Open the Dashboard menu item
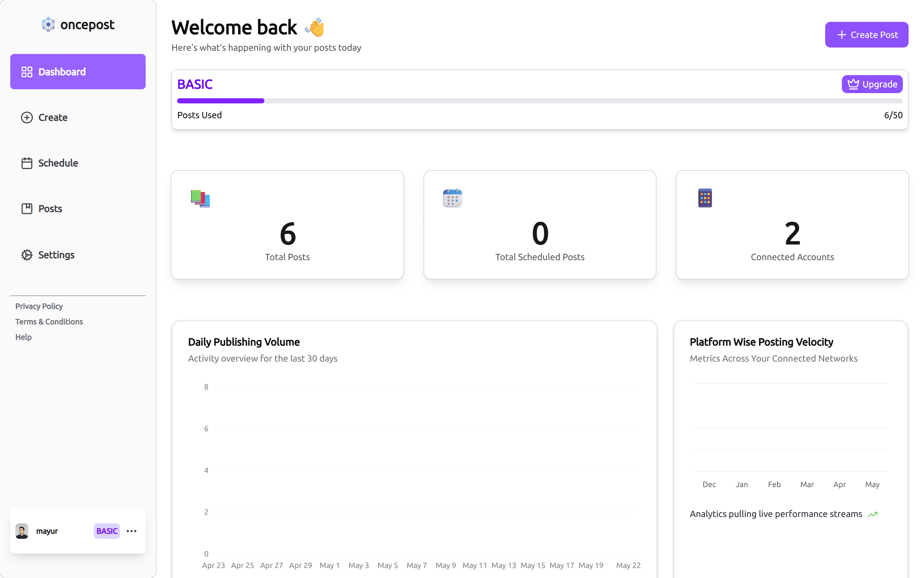Image resolution: width=924 pixels, height=578 pixels. tap(78, 72)
